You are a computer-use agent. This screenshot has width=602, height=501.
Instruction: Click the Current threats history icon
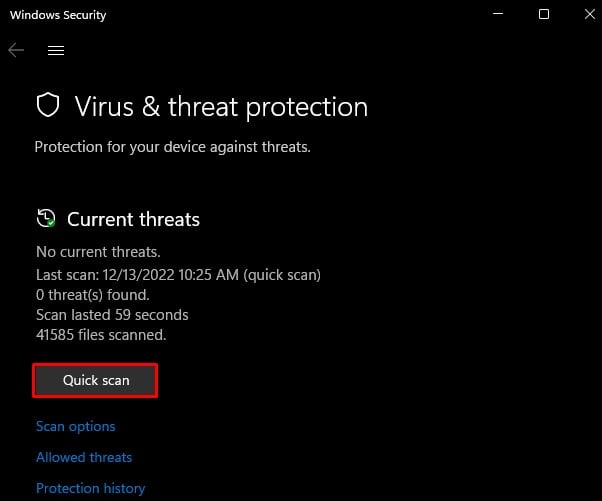(46, 219)
